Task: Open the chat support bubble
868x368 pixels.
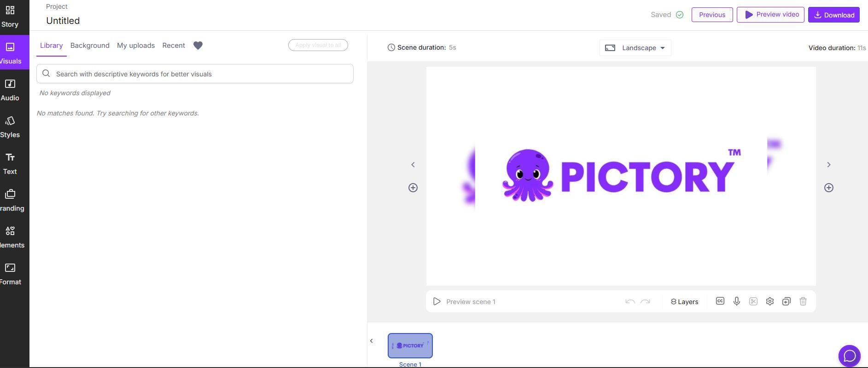Action: point(850,356)
